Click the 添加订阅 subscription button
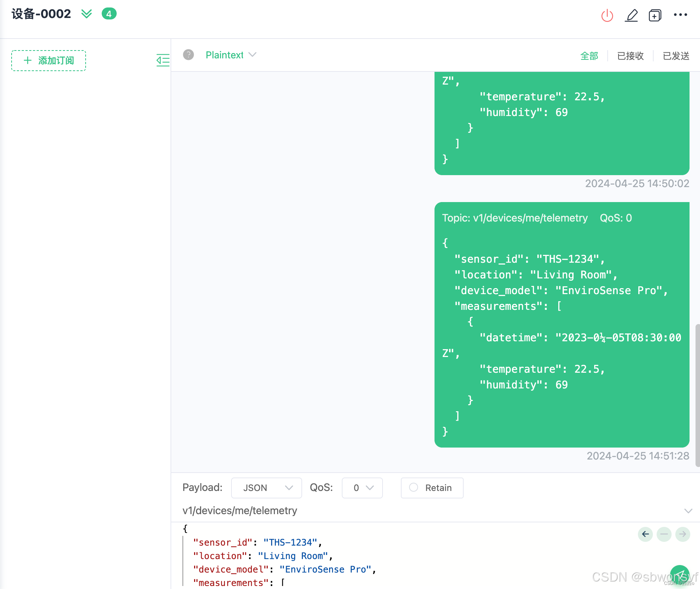This screenshot has width=700, height=589. [48, 60]
